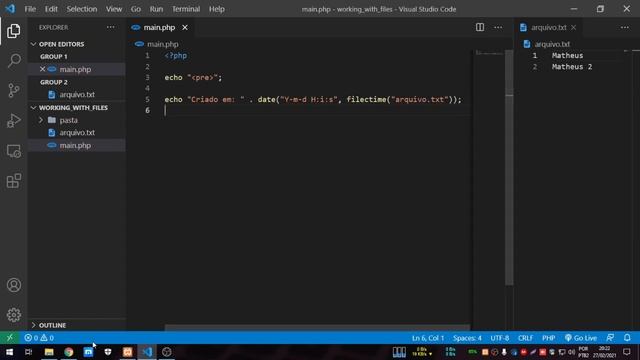Screen dimensions: 640x360
Task: Close the arquivo.txt editor tab
Action: [573, 27]
